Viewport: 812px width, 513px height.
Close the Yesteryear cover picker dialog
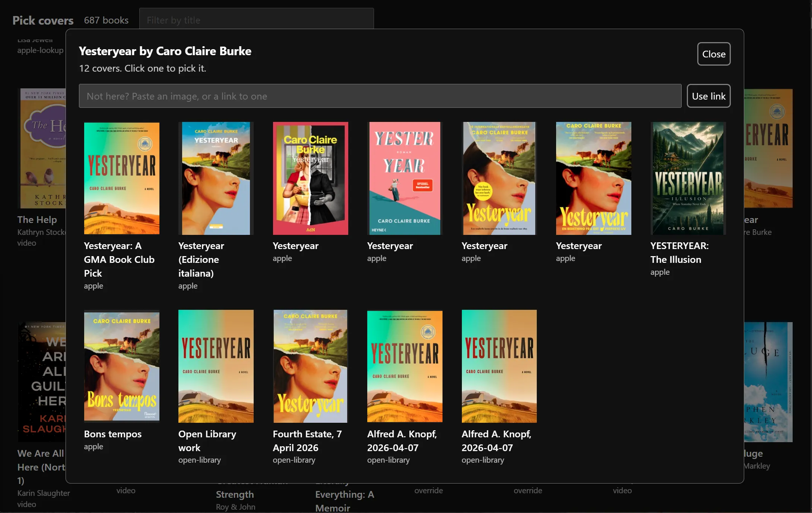(x=714, y=54)
